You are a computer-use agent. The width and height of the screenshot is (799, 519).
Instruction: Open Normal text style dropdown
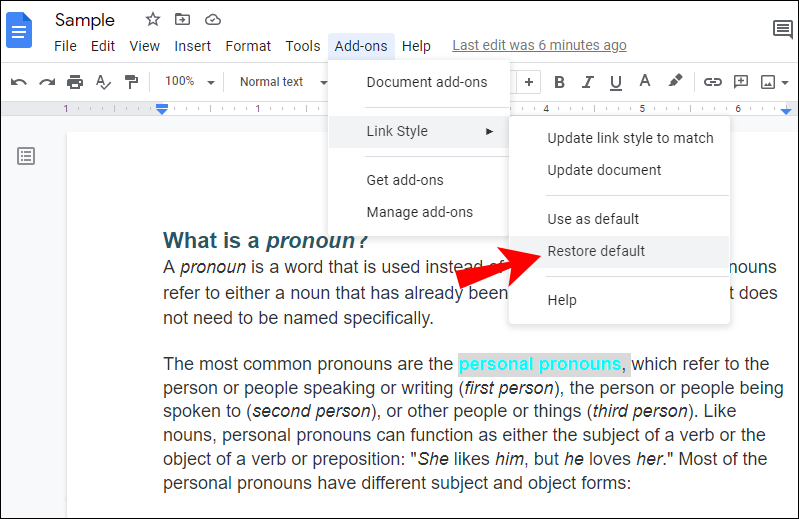283,82
